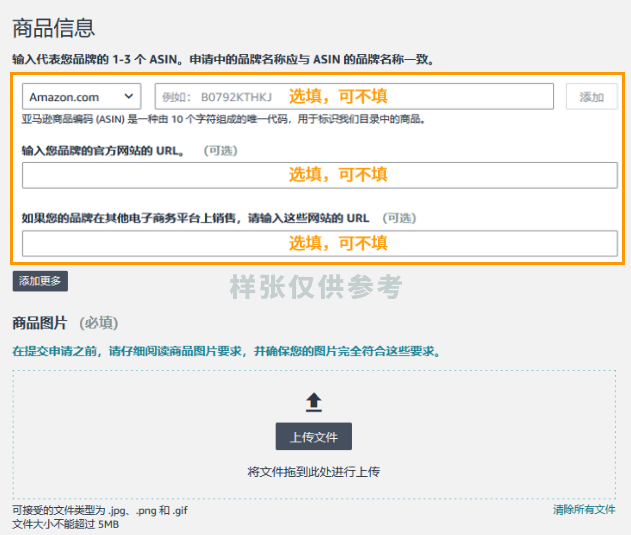The height and width of the screenshot is (535, 631).
Task: Click the accepted file types .jpg .png .gif note
Action: click(x=100, y=510)
